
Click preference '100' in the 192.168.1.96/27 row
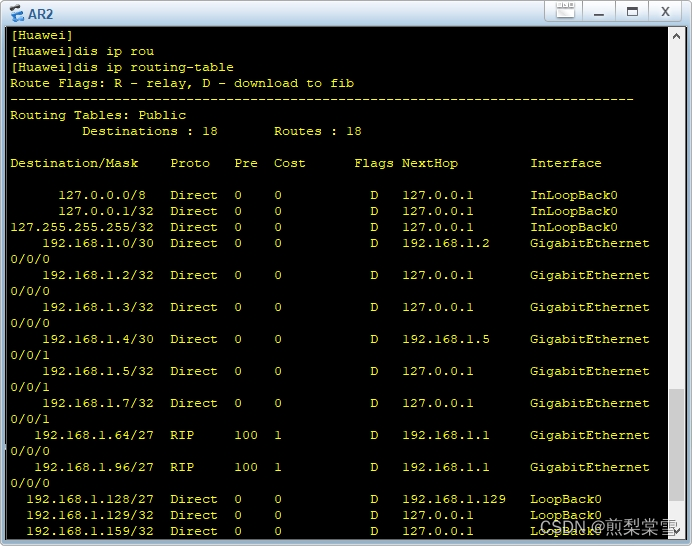tap(246, 467)
